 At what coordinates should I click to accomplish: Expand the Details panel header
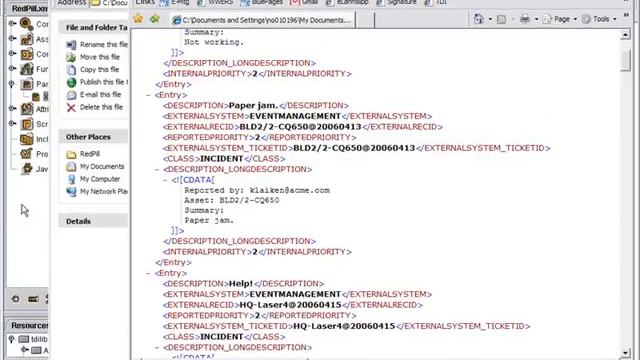(x=93, y=221)
